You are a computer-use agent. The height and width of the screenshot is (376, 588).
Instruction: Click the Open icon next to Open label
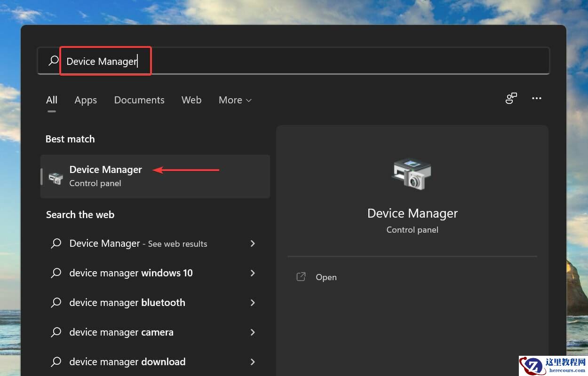pos(301,277)
